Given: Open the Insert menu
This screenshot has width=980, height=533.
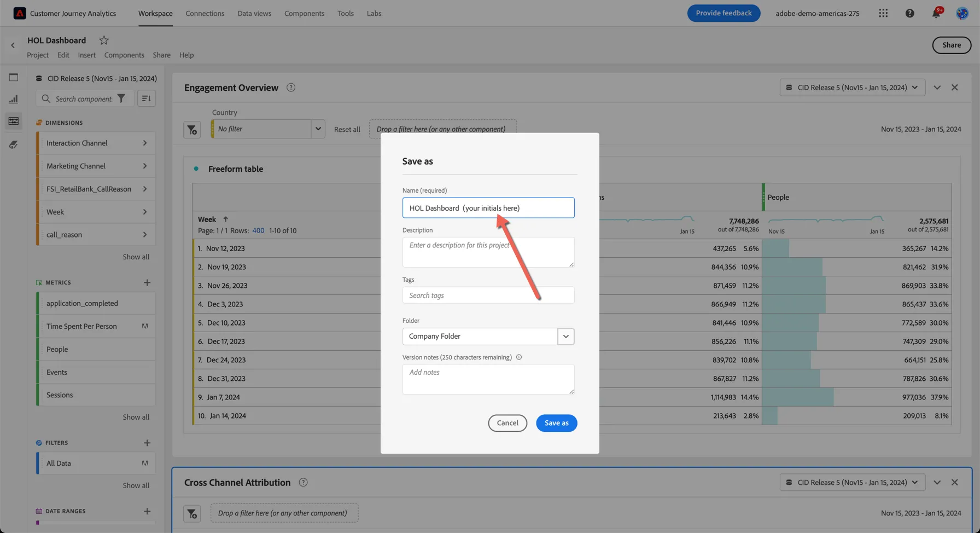Looking at the screenshot, I should coord(86,55).
